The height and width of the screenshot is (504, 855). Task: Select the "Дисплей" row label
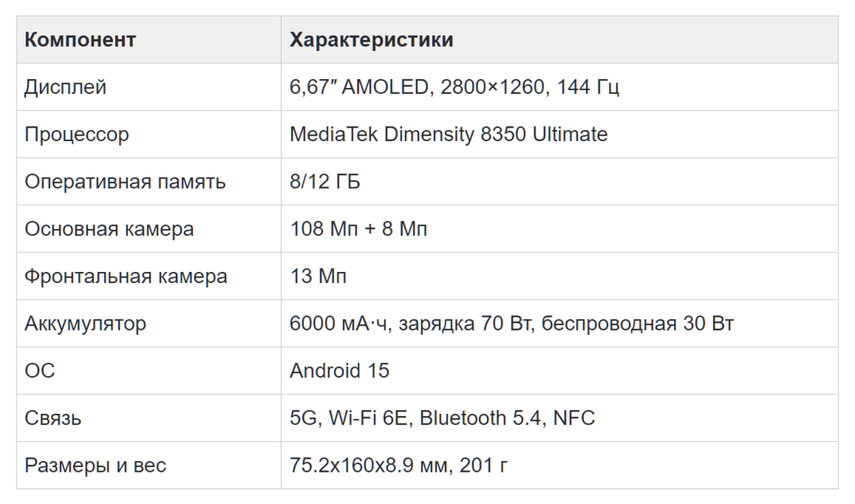tap(65, 87)
